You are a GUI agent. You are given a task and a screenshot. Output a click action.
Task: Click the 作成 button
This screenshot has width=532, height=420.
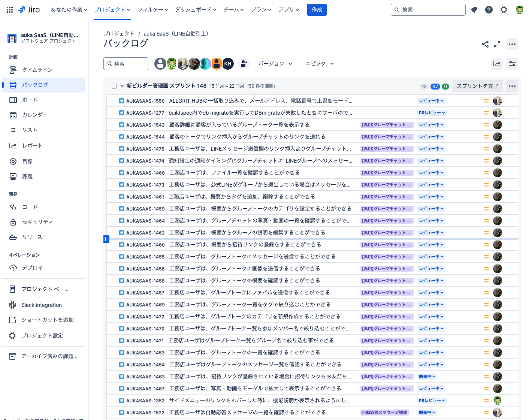(317, 10)
